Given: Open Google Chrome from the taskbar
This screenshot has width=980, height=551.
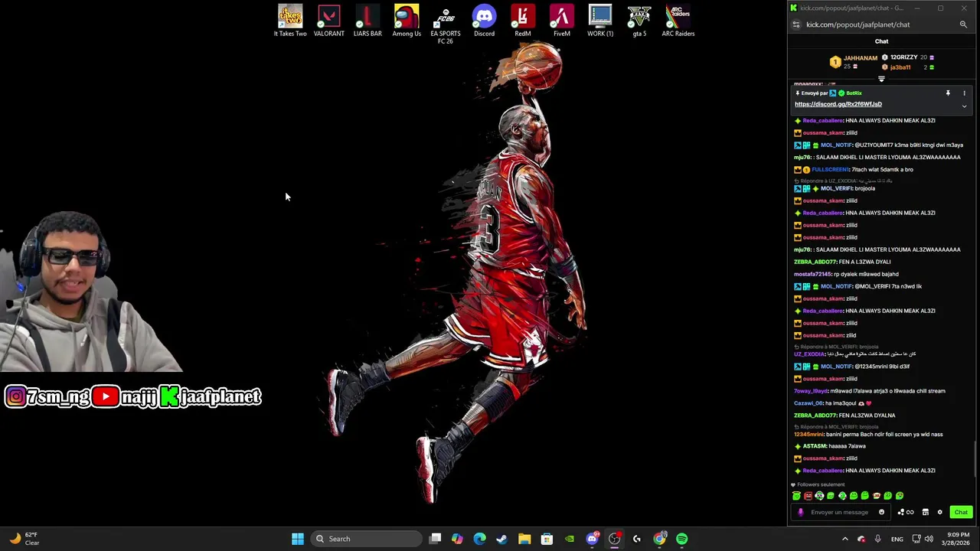Looking at the screenshot, I should coord(659,539).
